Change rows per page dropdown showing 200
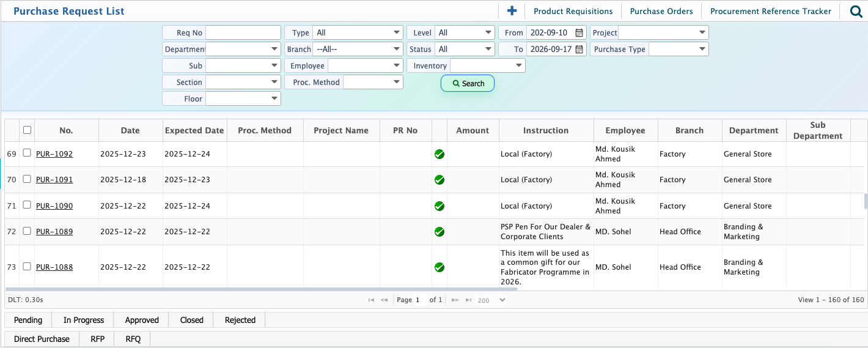The width and height of the screenshot is (868, 348). click(x=492, y=300)
